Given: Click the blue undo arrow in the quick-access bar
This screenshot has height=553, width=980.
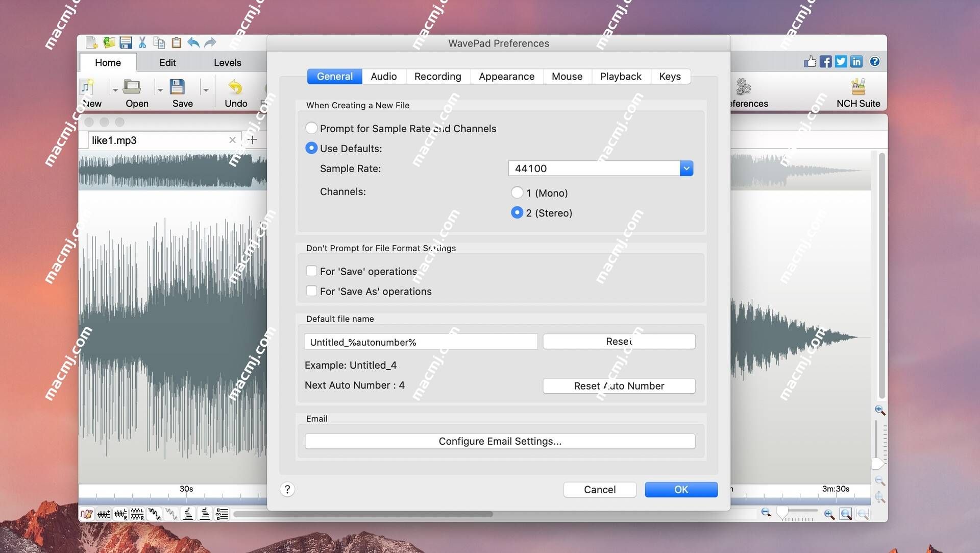Looking at the screenshot, I should point(193,42).
